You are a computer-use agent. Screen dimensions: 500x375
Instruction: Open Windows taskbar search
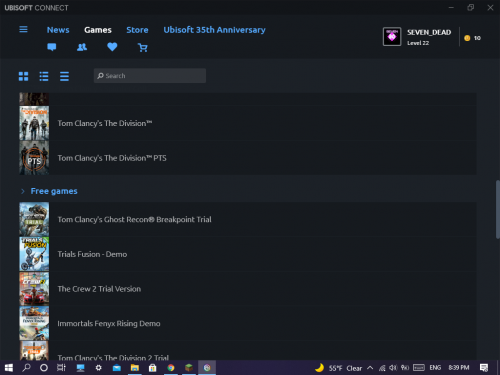(26, 368)
